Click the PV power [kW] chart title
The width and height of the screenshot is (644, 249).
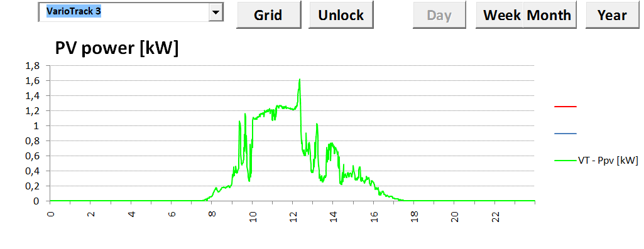(x=117, y=48)
